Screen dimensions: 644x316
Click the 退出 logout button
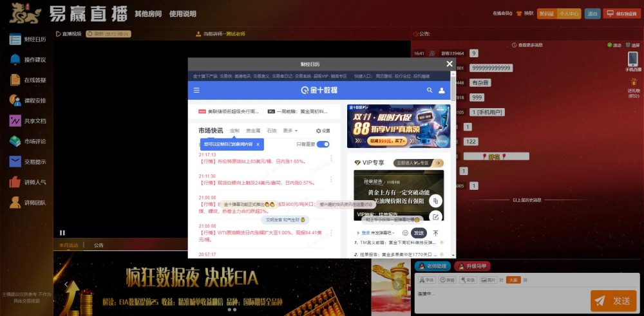pos(592,14)
